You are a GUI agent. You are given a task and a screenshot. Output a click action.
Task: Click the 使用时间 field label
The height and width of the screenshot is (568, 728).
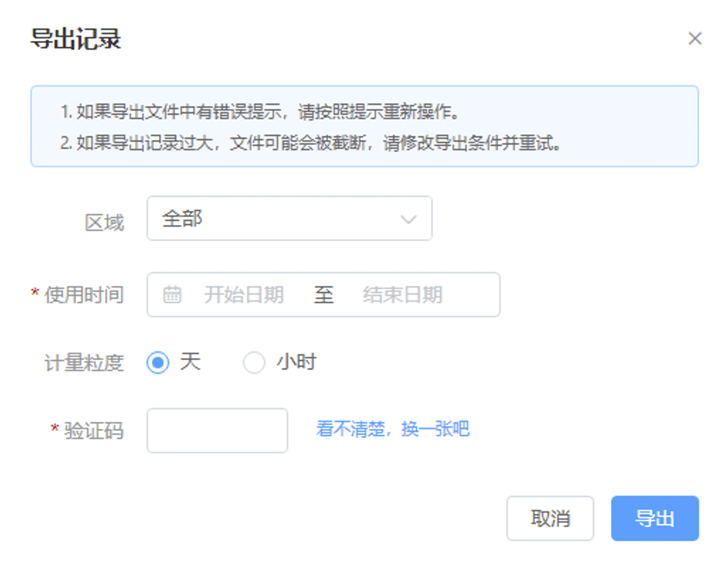84,295
